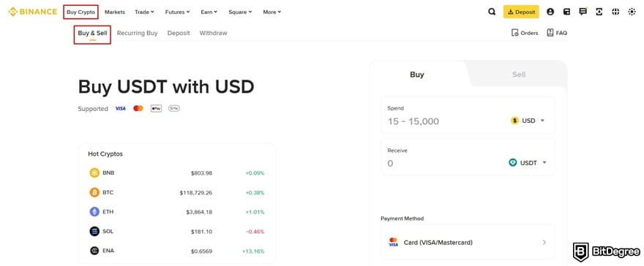Switch to the Recurring Buy tab

137,33
